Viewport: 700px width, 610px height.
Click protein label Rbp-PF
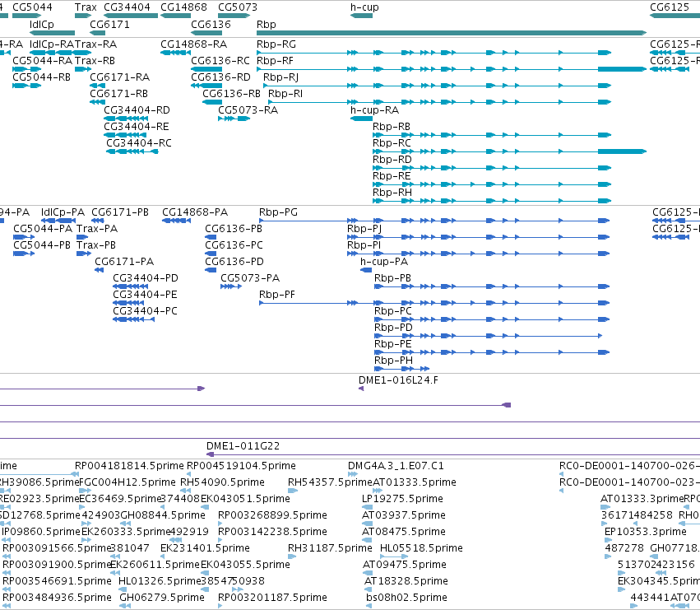276,295
